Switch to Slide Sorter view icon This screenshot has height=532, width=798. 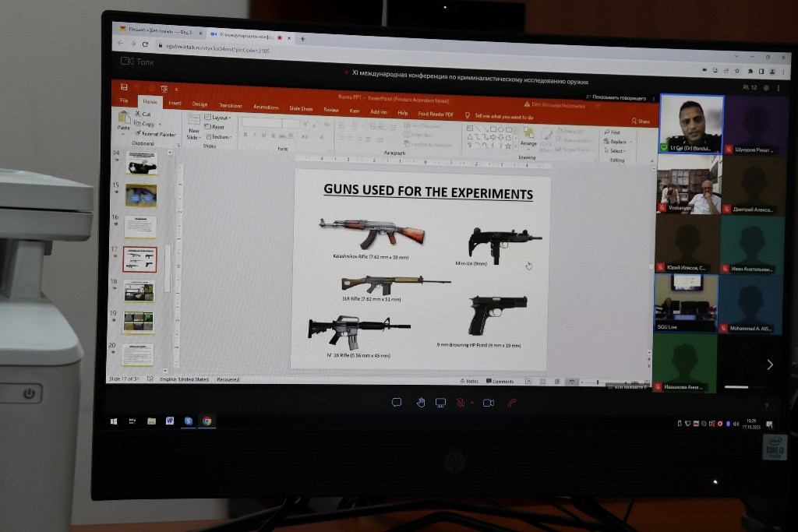click(542, 382)
